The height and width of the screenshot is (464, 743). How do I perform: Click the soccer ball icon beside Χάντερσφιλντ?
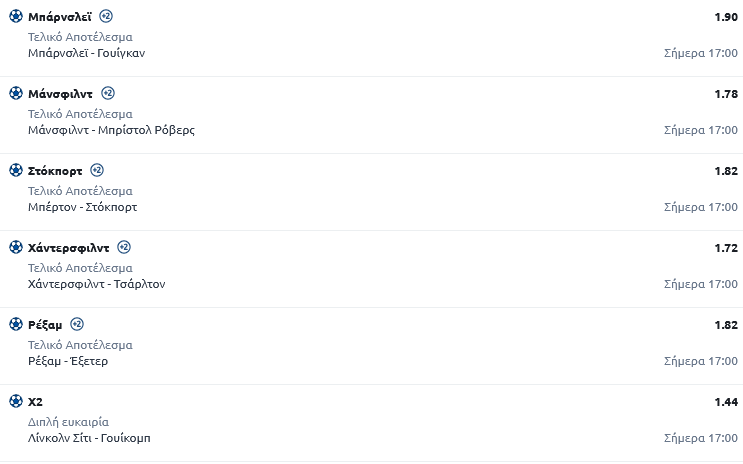click(16, 247)
